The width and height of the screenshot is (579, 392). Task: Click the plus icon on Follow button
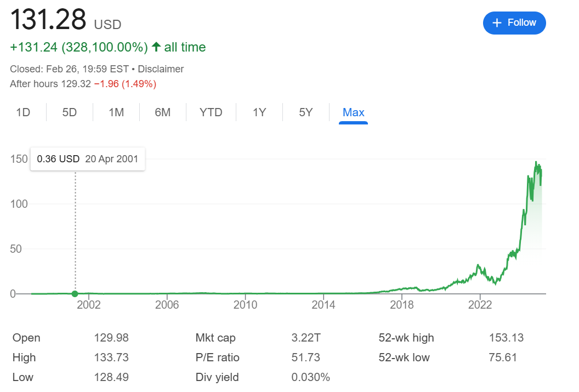pos(497,23)
